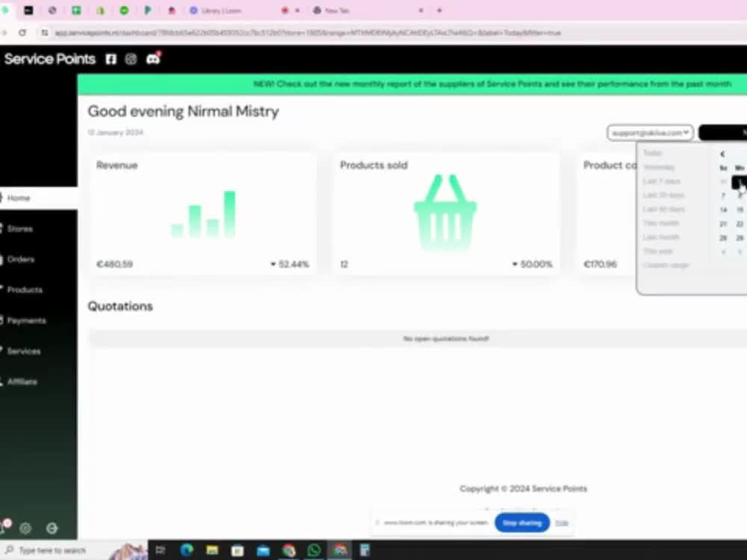Pick day 14 in the calendar

(x=723, y=210)
